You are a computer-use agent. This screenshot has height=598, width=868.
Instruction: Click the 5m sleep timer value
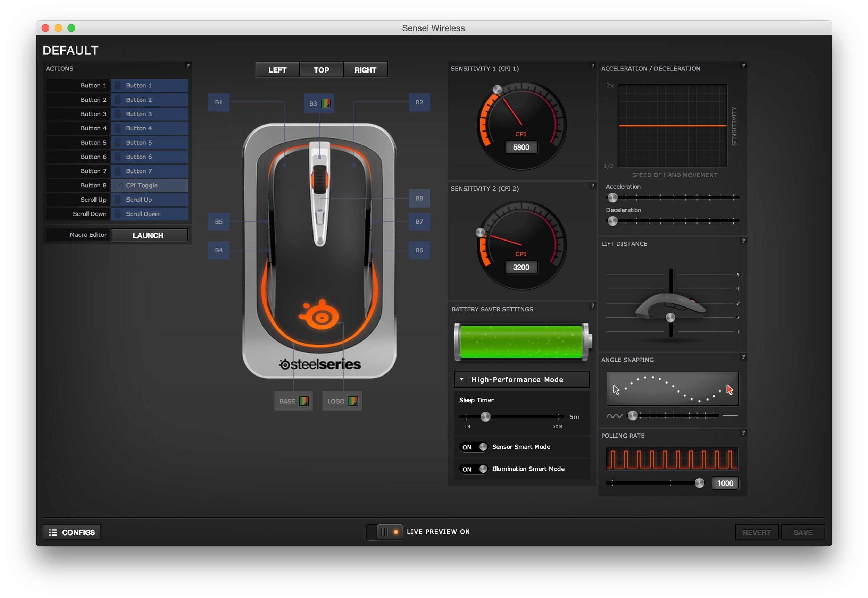pyautogui.click(x=574, y=417)
